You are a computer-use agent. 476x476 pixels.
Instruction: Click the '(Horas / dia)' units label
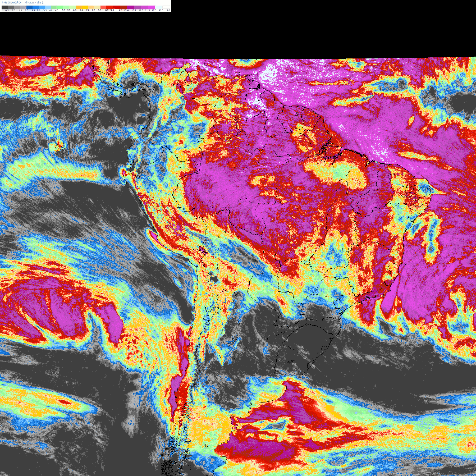point(34,2)
